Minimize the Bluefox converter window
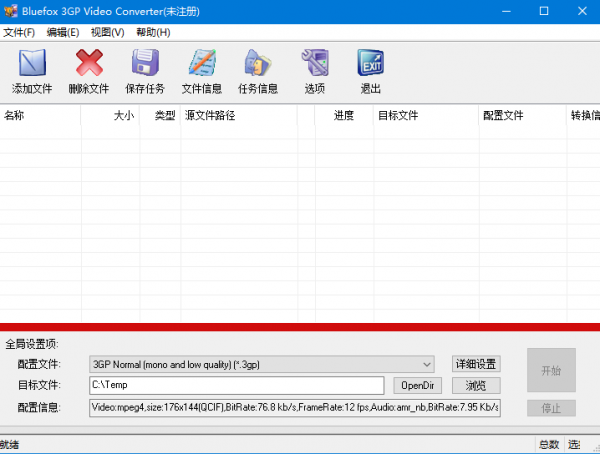The image size is (600, 454). pyautogui.click(x=506, y=11)
